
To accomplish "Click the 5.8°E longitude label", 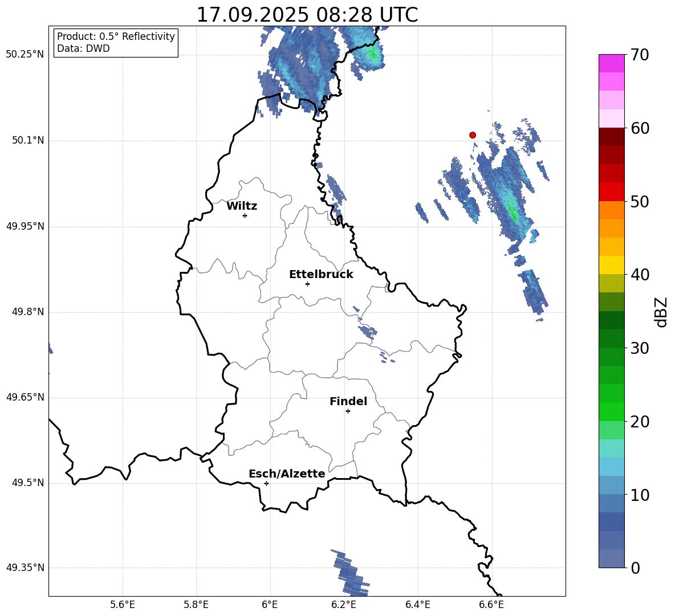I will pos(196,605).
